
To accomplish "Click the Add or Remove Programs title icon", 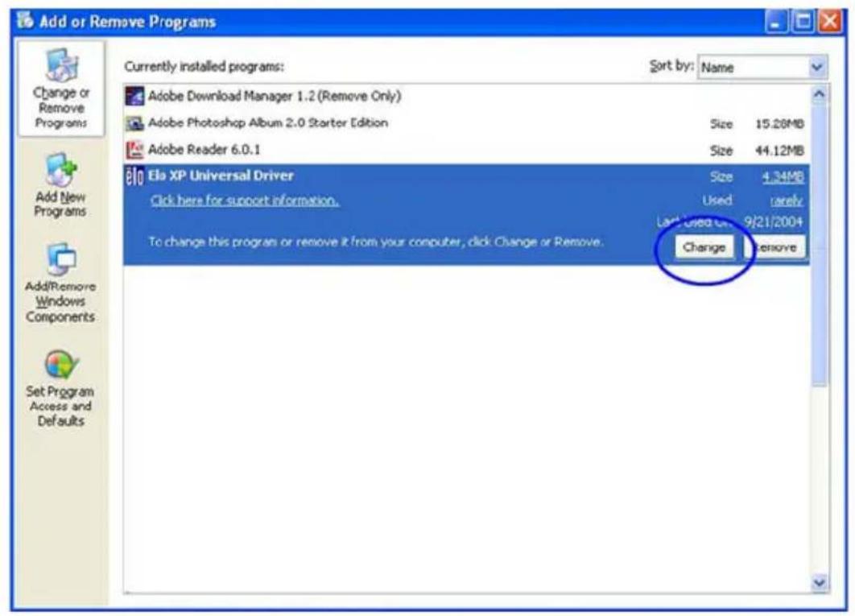I will 25,21.
